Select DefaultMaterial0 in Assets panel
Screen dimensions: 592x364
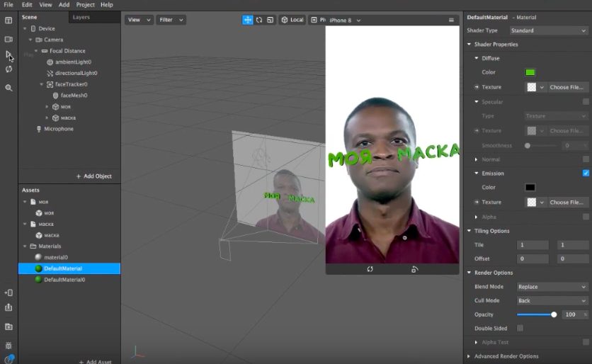64,280
